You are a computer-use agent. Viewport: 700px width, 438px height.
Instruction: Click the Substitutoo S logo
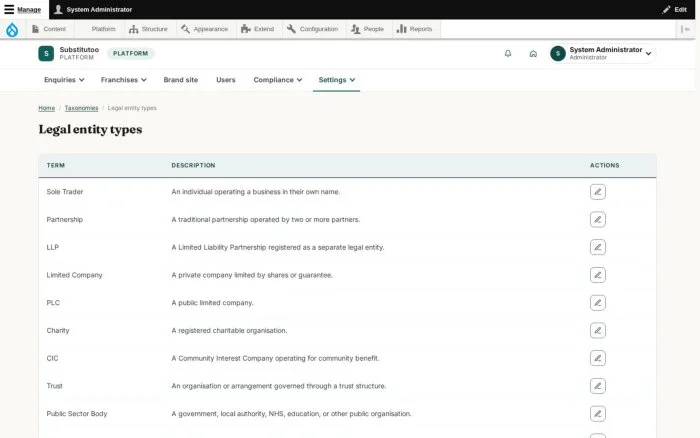pyautogui.click(x=46, y=54)
